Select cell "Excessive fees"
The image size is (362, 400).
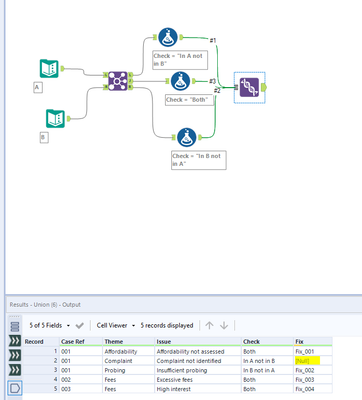click(x=198, y=380)
